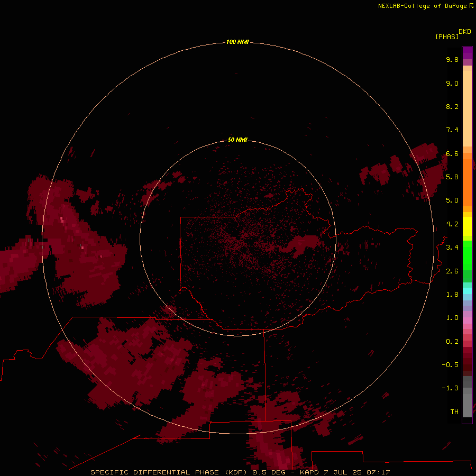Image resolution: width=476 pixels, height=476 pixels.
Task: Click the 6.6 color scale value
Action: [x=452, y=153]
